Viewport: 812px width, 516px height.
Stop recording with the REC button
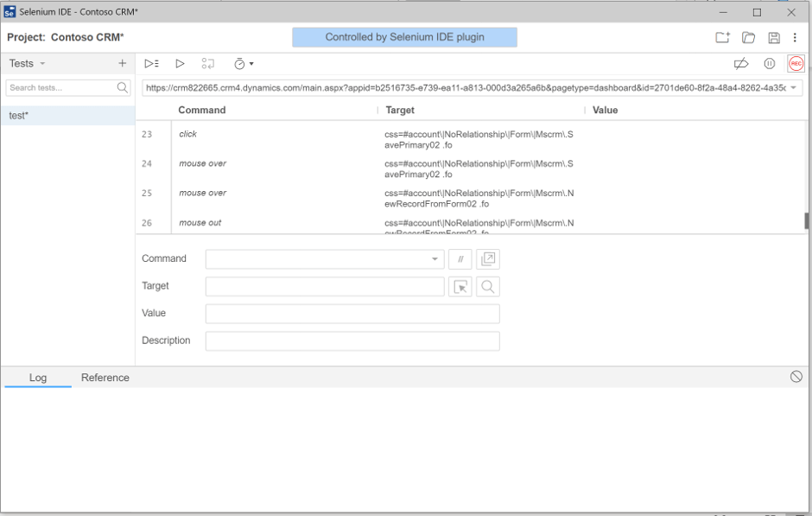click(796, 64)
